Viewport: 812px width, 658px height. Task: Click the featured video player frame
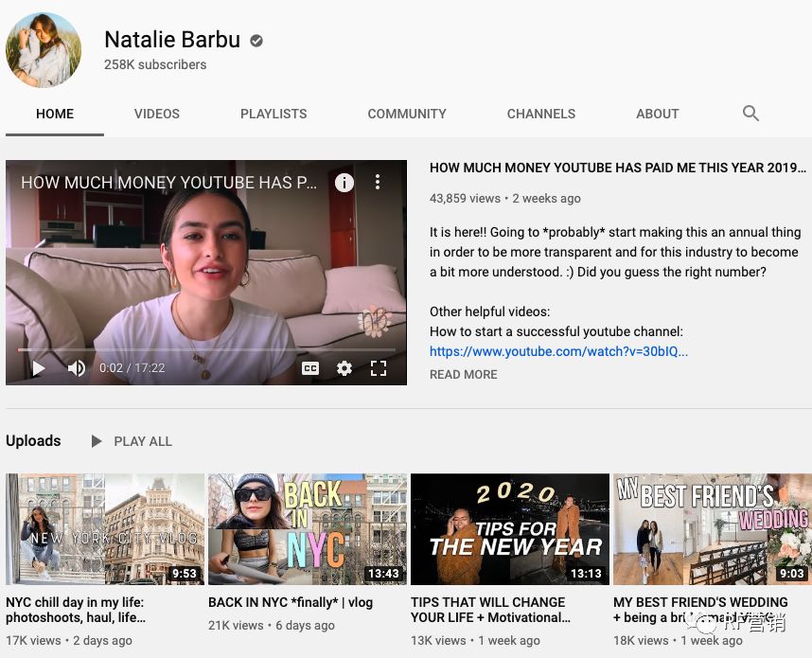[x=206, y=273]
